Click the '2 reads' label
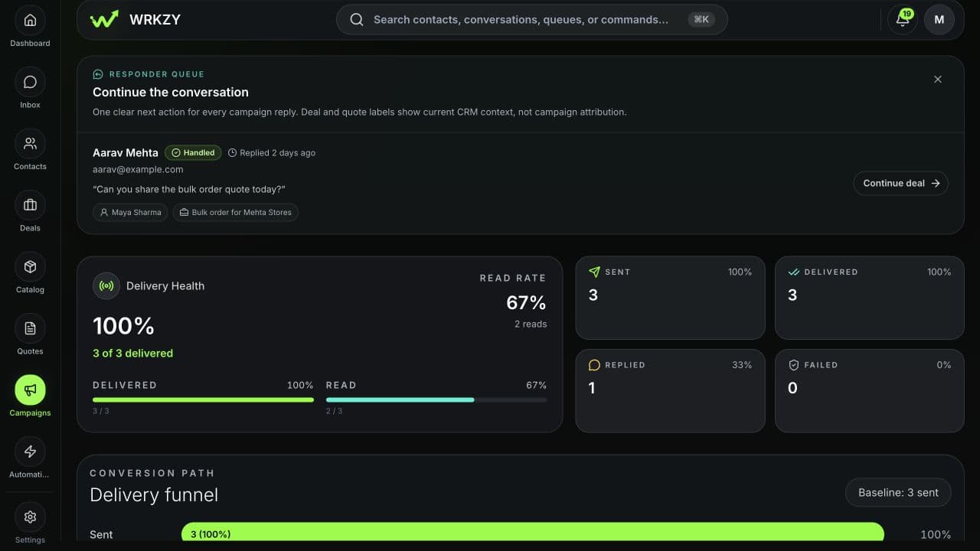The width and height of the screenshot is (980, 551). click(531, 324)
